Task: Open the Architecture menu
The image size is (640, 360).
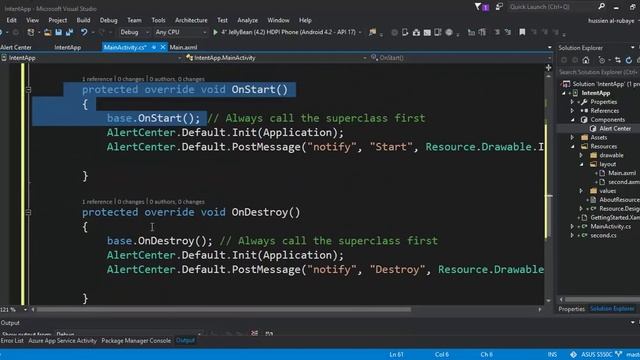Action: click(x=191, y=20)
